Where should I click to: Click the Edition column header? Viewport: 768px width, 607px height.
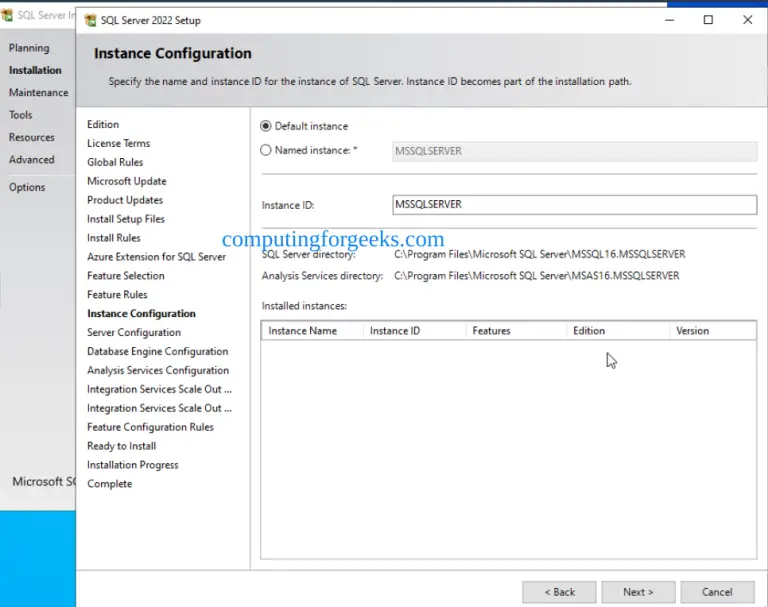(x=616, y=331)
